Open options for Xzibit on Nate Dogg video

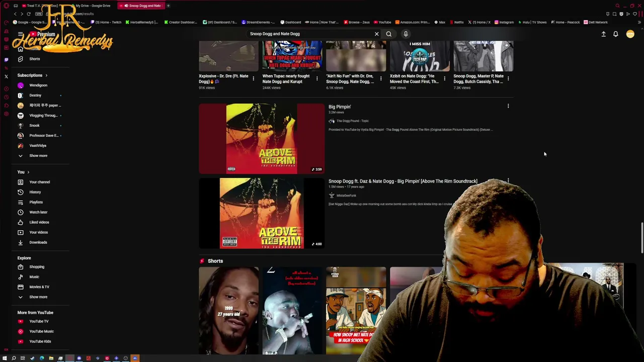pyautogui.click(x=444, y=78)
